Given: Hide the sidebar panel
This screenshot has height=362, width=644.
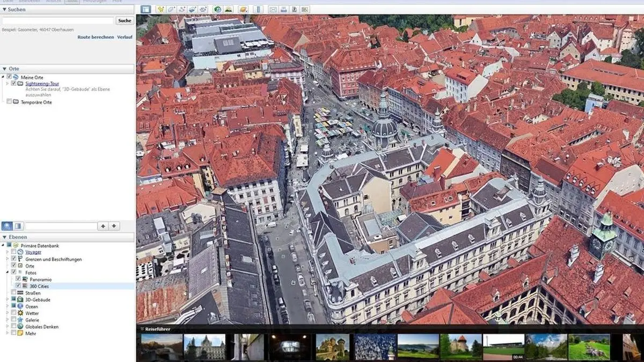Looking at the screenshot, I should [145, 9].
